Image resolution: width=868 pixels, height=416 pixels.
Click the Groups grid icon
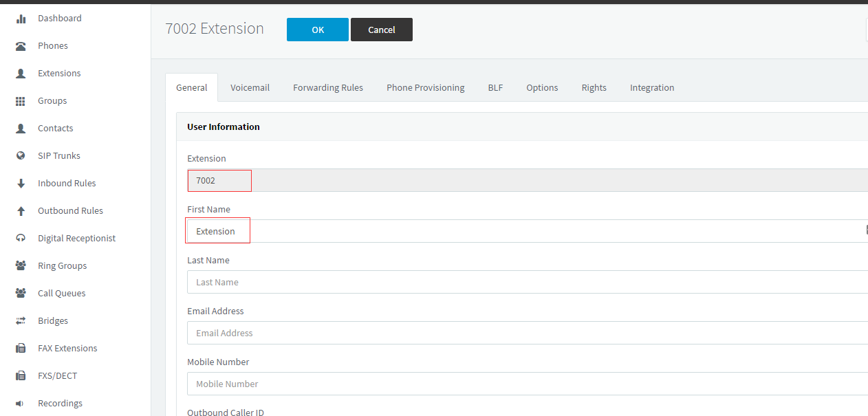coord(21,101)
